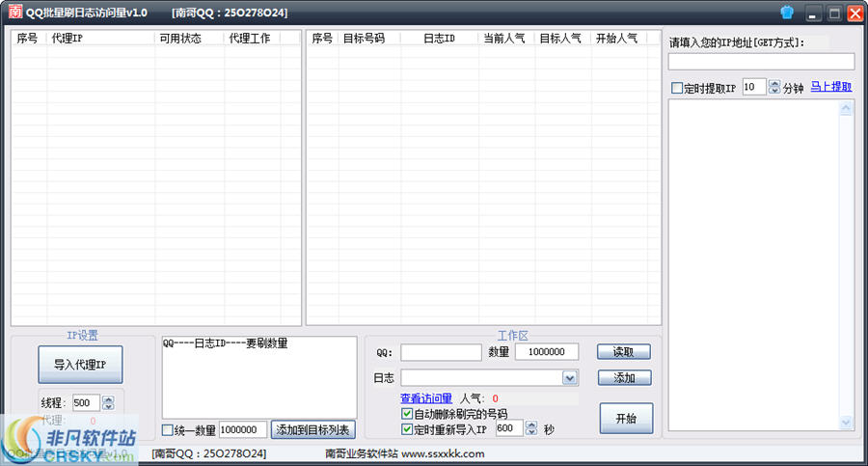Click the 马上提取 link
Screen dimensions: 868x466
tap(831, 87)
